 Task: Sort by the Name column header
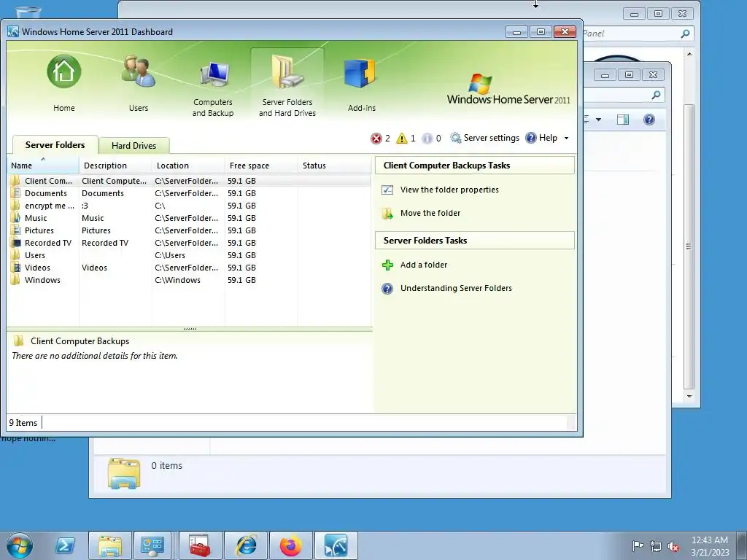[x=43, y=166]
